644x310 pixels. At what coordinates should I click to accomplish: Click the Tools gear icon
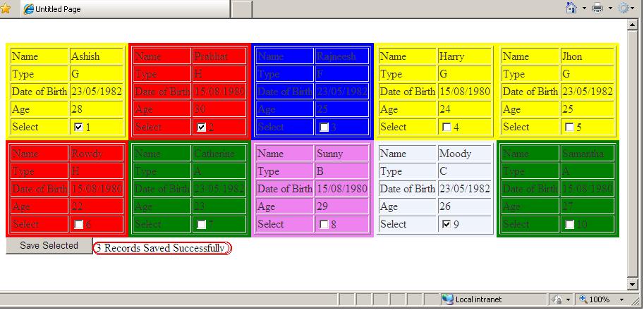[624, 8]
